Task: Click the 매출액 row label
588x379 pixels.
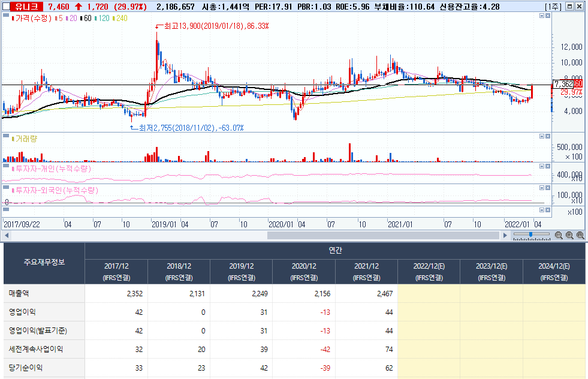Action: (19, 293)
